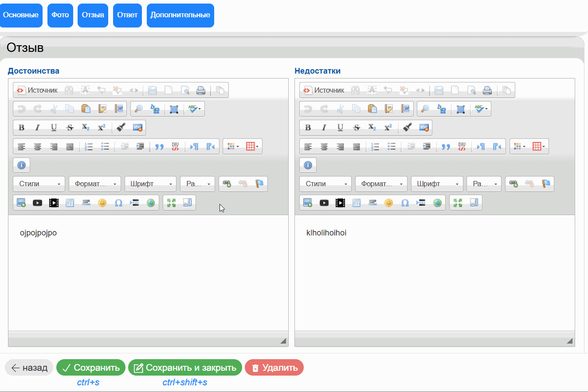This screenshot has height=392, width=588.
Task: Click About info icon in Достоинства editor
Action: (21, 165)
